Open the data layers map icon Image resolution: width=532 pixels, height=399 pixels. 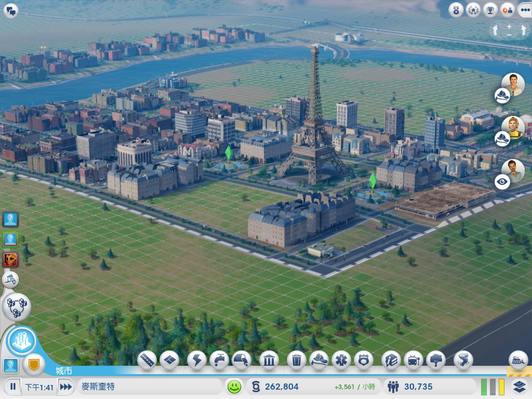519,387
